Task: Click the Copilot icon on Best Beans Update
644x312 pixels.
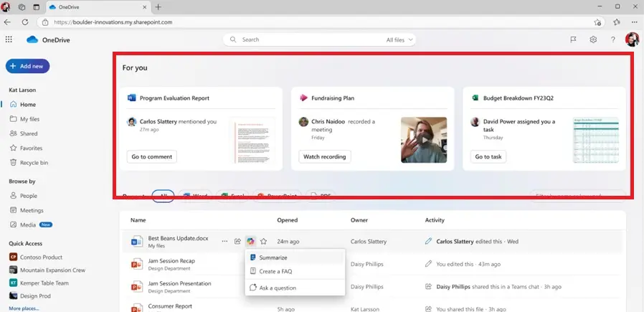Action: (x=250, y=242)
